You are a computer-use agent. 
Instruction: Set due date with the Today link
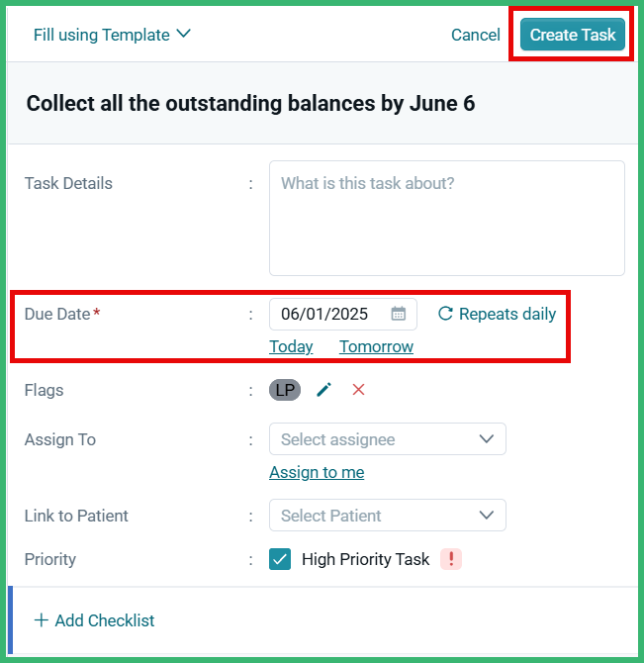click(x=291, y=346)
